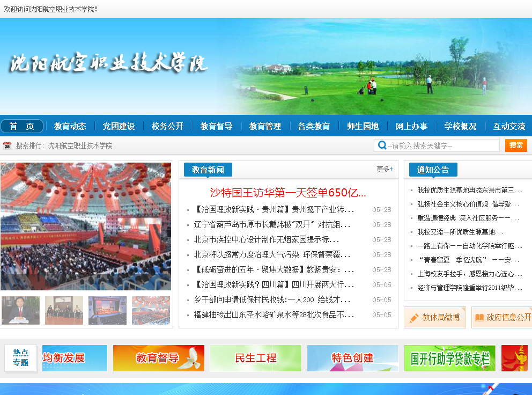
Task: Open the 均衡发展 topic banner
Action: point(75,358)
